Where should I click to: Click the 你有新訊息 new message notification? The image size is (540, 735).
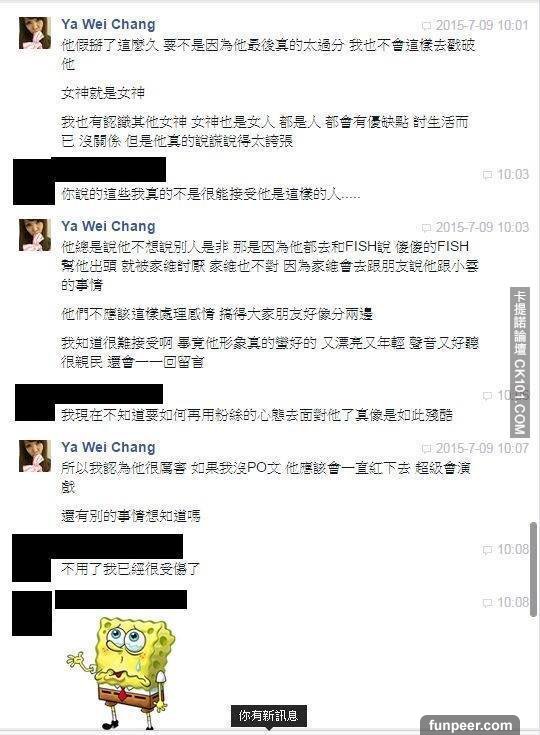click(269, 716)
